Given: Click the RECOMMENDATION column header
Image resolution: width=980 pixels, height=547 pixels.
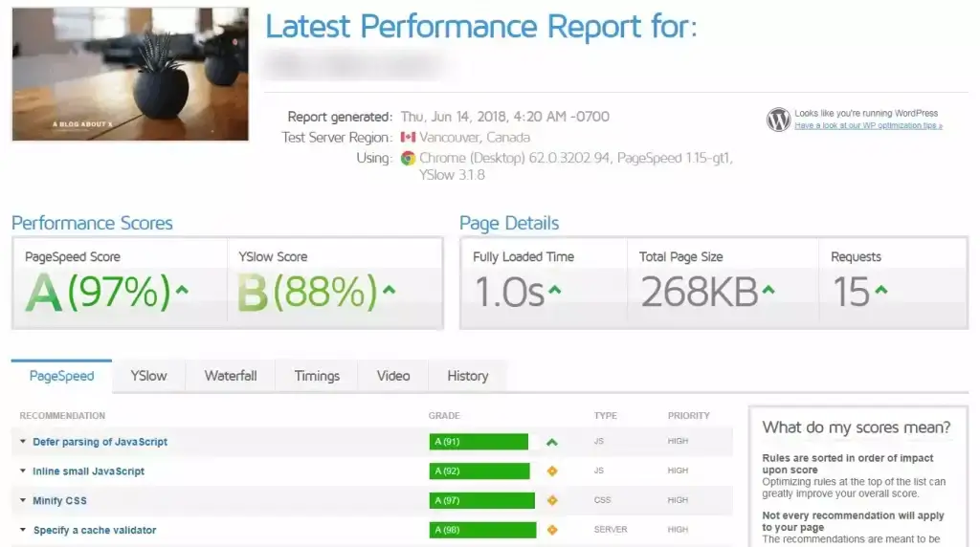Looking at the screenshot, I should click(x=62, y=415).
